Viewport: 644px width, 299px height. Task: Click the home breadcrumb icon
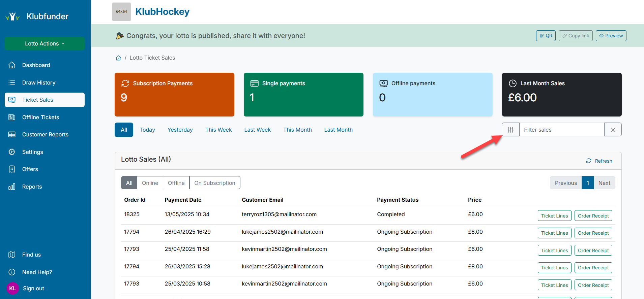tap(118, 58)
